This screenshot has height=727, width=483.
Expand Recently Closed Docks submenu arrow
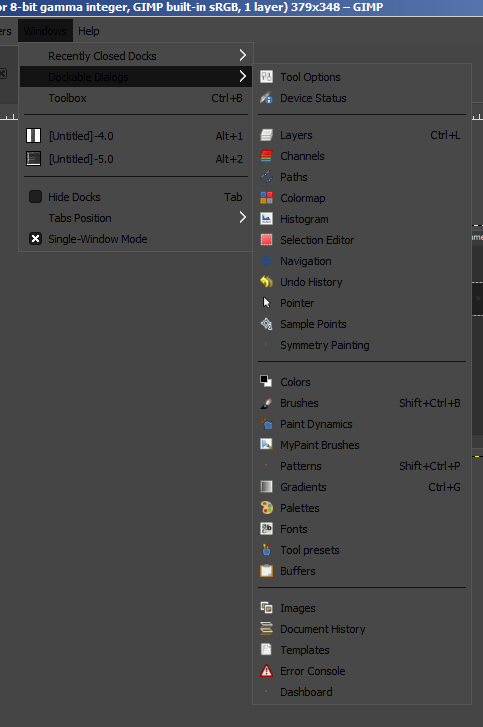pyautogui.click(x=243, y=56)
